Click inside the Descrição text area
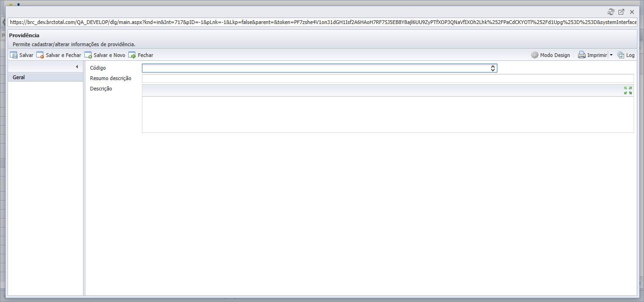Image resolution: width=644 pixels, height=302 pixels. pos(388,114)
